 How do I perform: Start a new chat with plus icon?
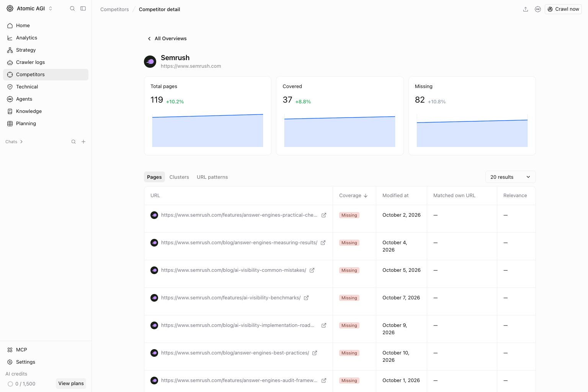(83, 142)
